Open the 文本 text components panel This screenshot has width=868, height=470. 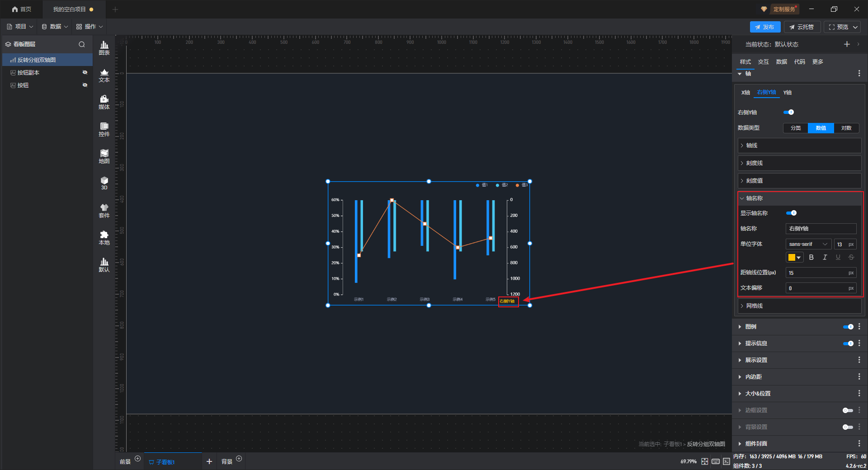(x=104, y=75)
